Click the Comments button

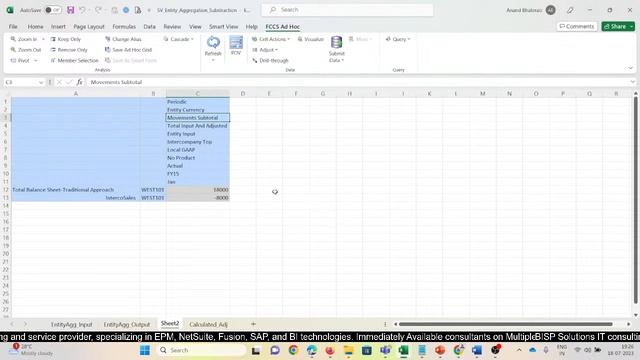[577, 27]
